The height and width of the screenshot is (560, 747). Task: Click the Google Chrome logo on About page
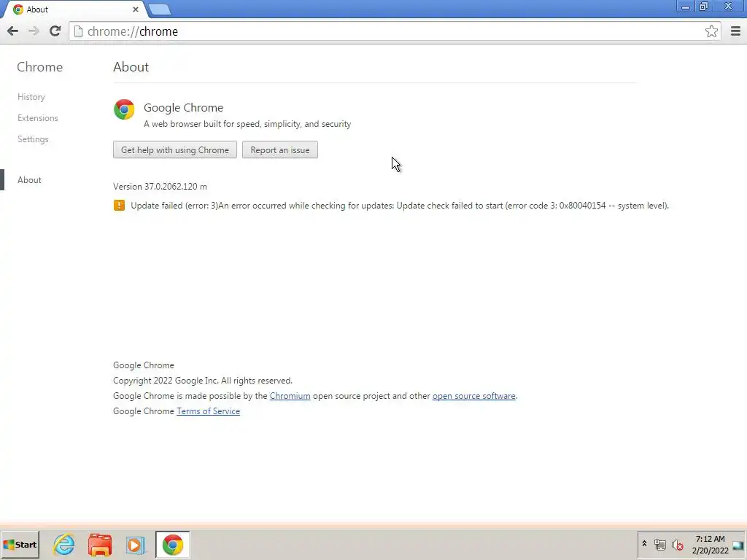(124, 109)
